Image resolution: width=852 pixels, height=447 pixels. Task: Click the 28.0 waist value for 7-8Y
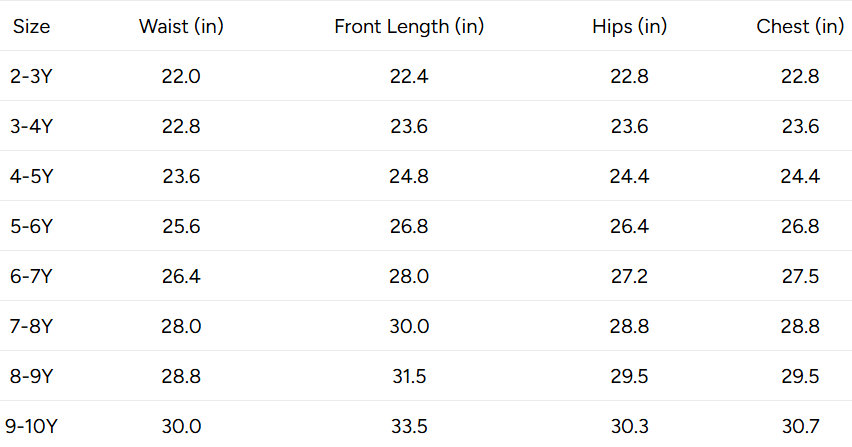tap(181, 326)
